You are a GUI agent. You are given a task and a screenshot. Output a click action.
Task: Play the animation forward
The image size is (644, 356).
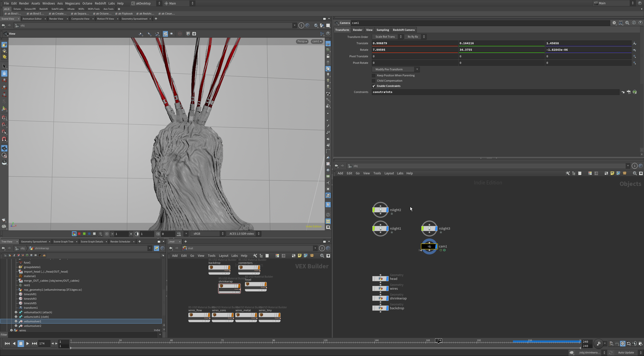click(27, 343)
